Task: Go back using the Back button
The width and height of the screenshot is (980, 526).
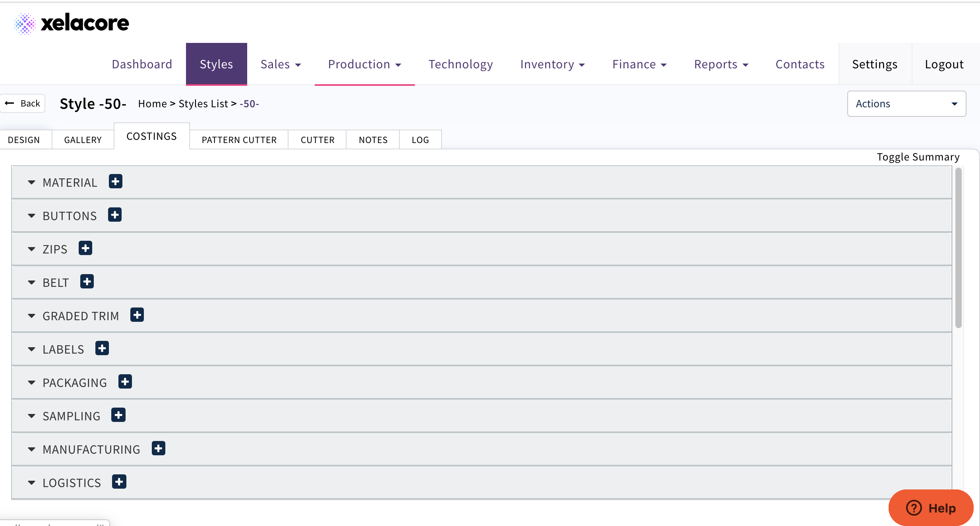Action: pyautogui.click(x=23, y=103)
